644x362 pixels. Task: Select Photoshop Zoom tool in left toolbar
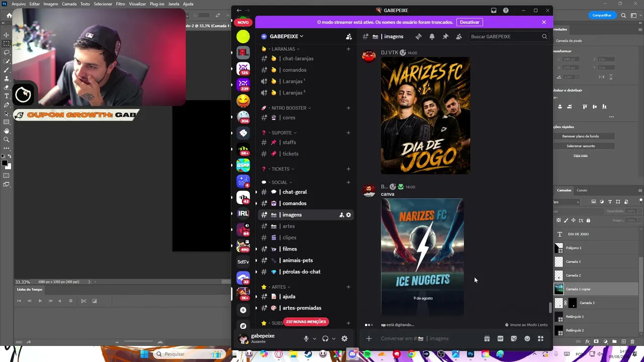7,139
